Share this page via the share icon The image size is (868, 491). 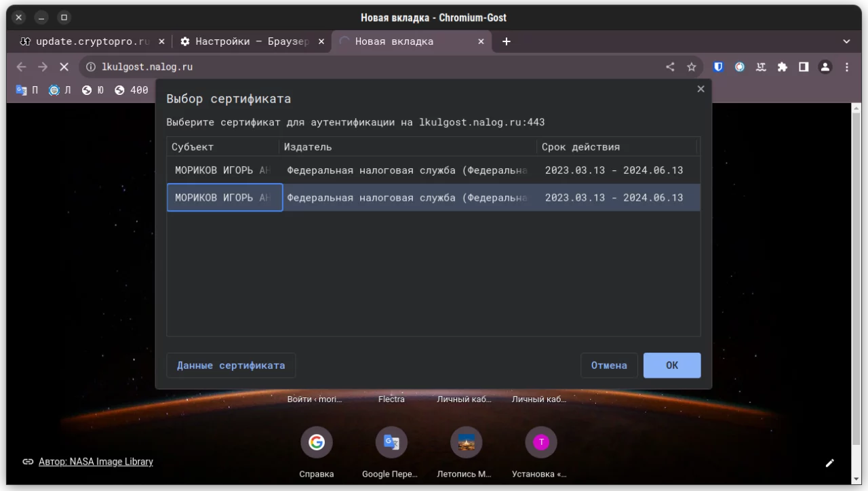[670, 67]
